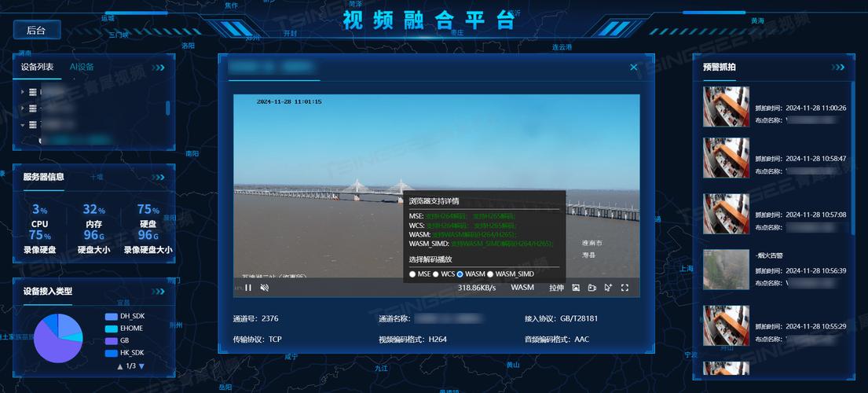This screenshot has height=393, width=868.
Task: Click the pointer PTZ control icon
Action: tap(608, 287)
